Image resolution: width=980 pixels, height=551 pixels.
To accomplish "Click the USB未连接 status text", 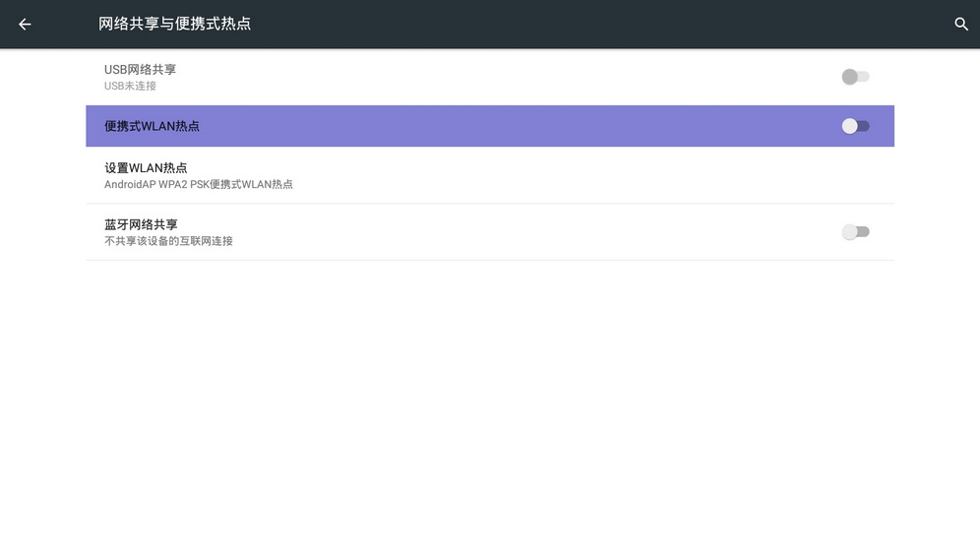I will click(130, 86).
